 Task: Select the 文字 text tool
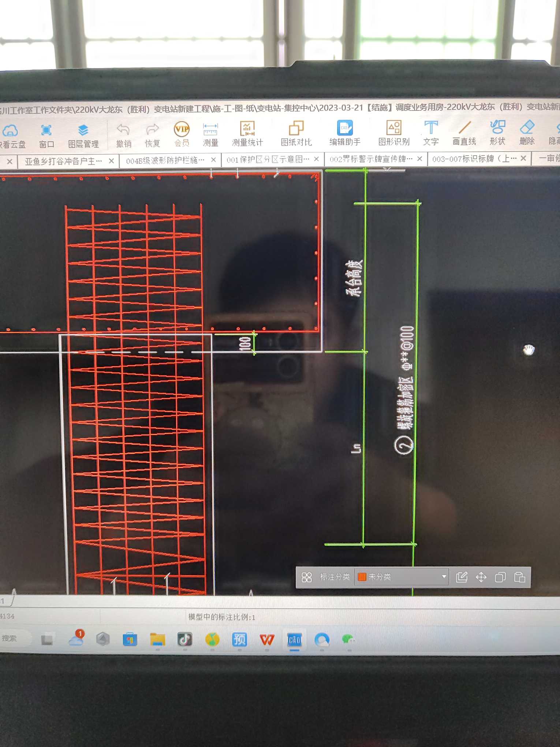pyautogui.click(x=431, y=133)
